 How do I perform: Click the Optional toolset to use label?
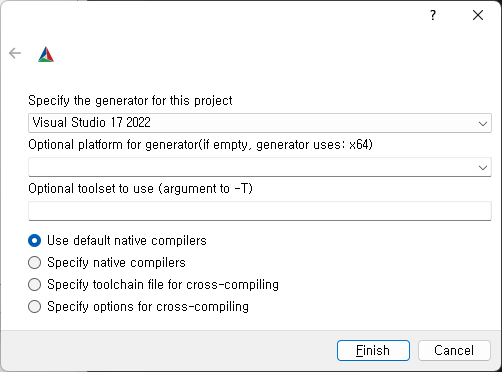(x=140, y=189)
